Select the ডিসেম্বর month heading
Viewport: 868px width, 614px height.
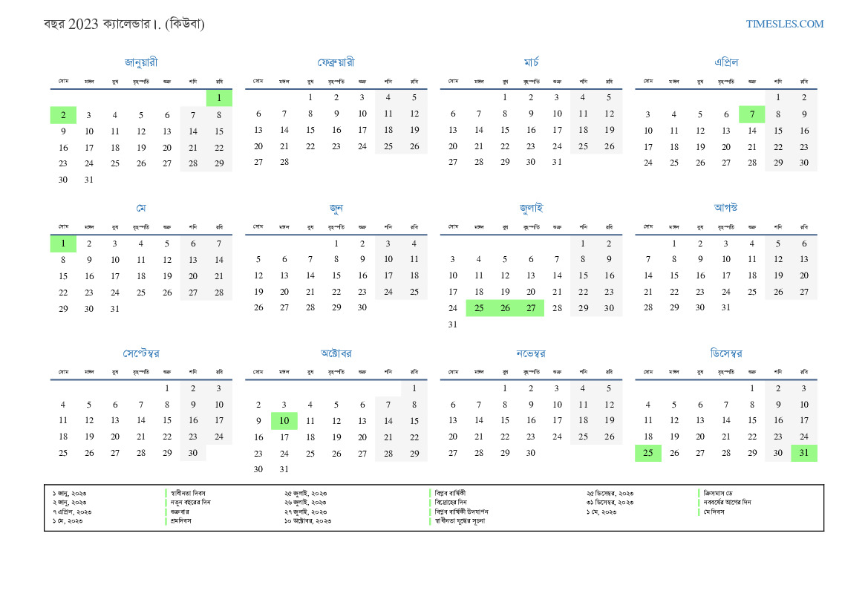725,353
